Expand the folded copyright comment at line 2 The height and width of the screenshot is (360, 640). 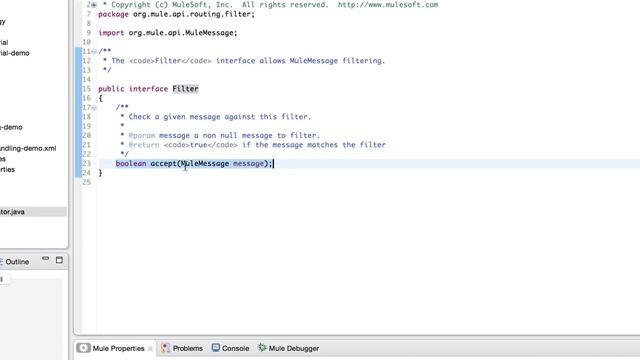tap(94, 5)
